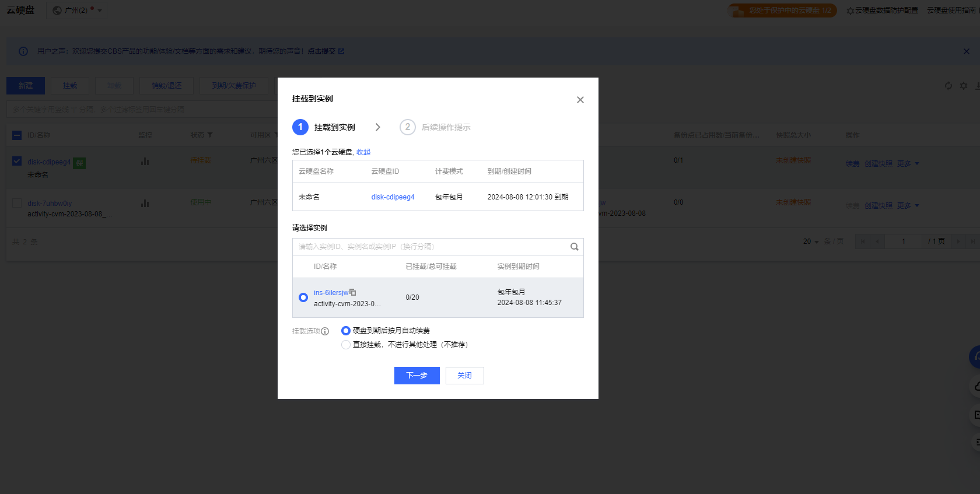Image resolution: width=980 pixels, height=494 pixels.
Task: Open the 广州(2) region dropdown
Action: pos(76,10)
